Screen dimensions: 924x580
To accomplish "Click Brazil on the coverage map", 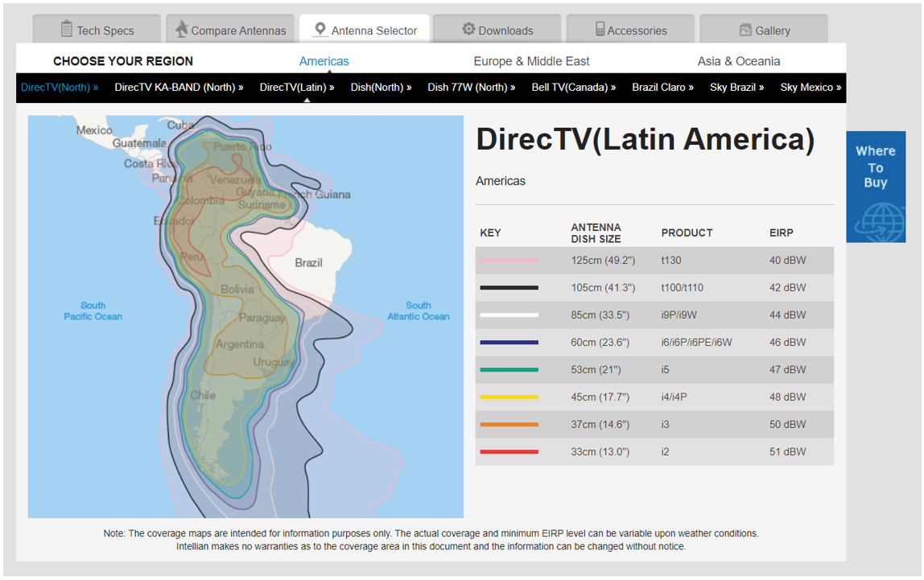I will [x=309, y=262].
